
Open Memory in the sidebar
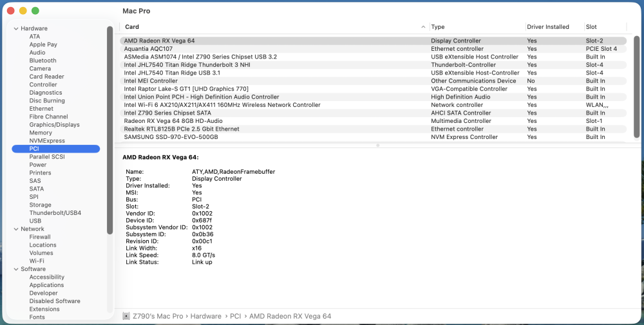[41, 133]
